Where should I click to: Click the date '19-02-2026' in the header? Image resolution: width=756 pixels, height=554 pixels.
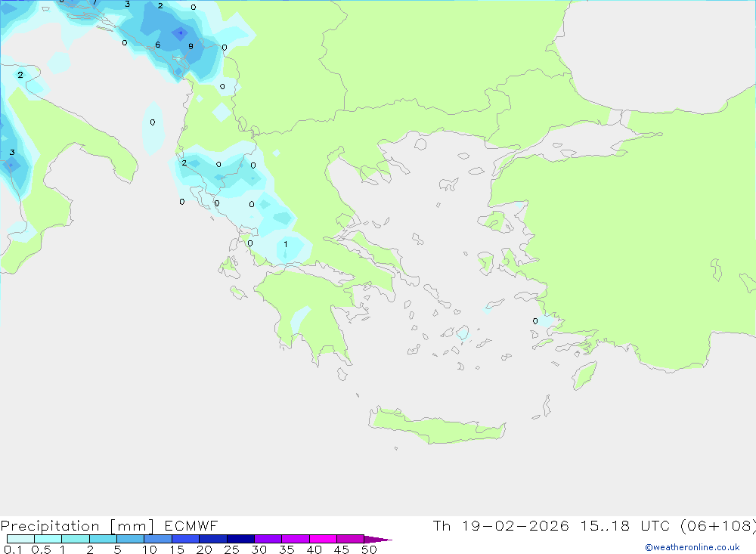click(x=516, y=525)
